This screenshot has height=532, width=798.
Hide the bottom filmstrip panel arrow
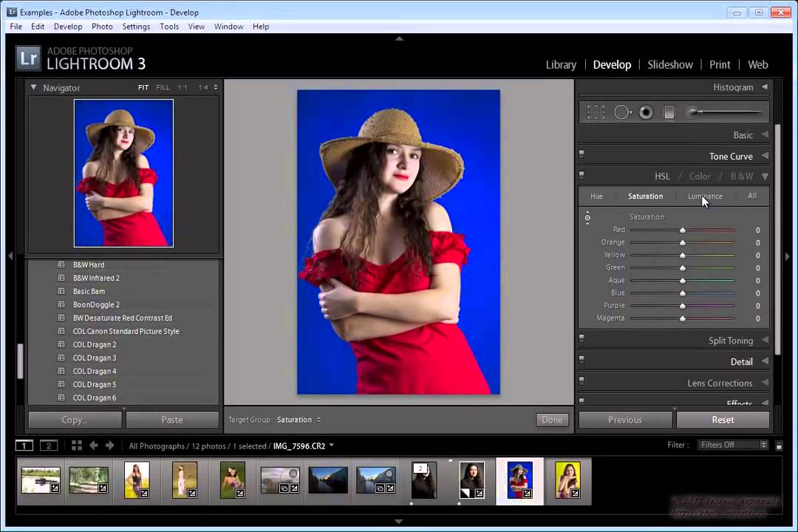[x=398, y=522]
